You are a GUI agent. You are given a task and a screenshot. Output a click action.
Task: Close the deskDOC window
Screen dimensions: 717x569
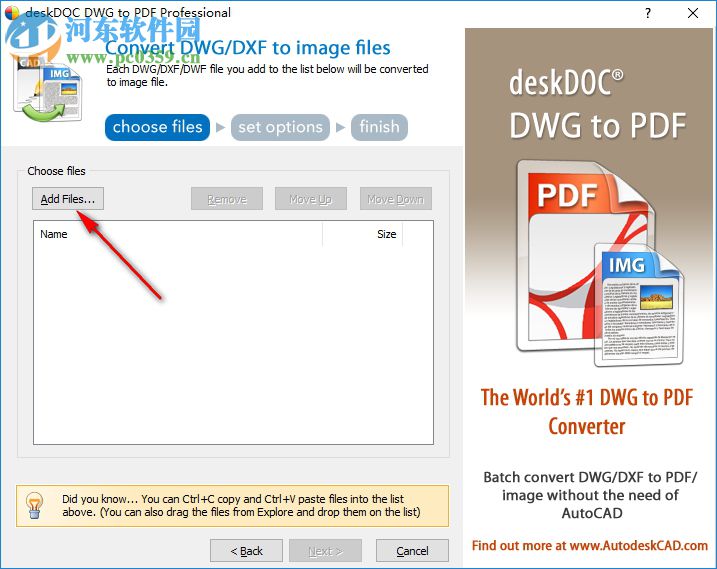click(x=693, y=13)
